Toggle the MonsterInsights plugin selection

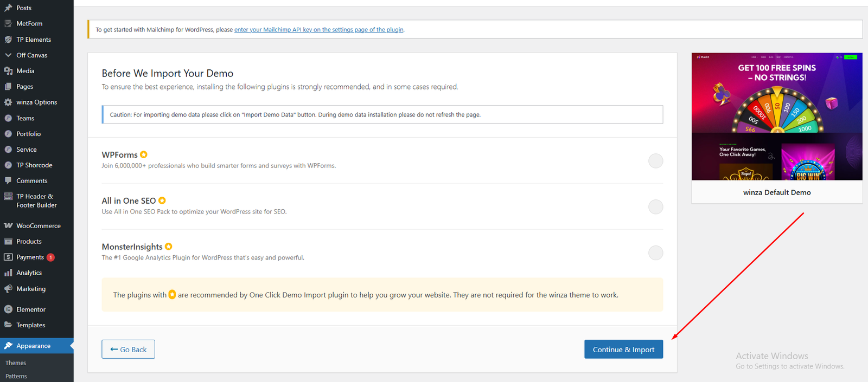[x=656, y=253]
